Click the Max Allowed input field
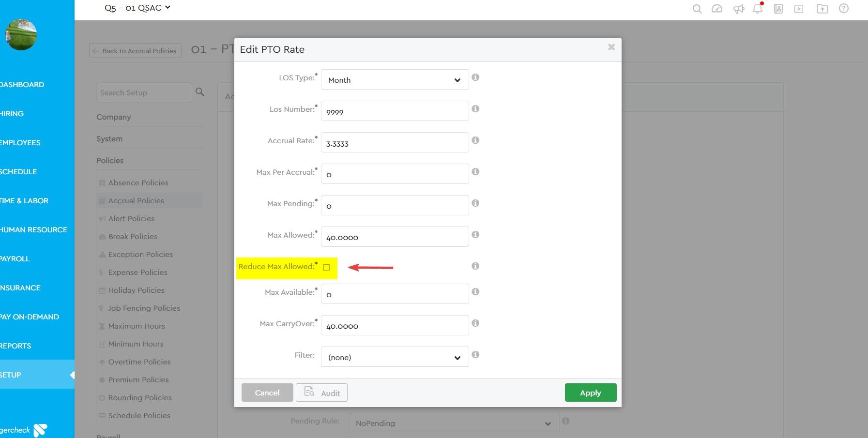Image resolution: width=868 pixels, height=438 pixels. click(395, 237)
